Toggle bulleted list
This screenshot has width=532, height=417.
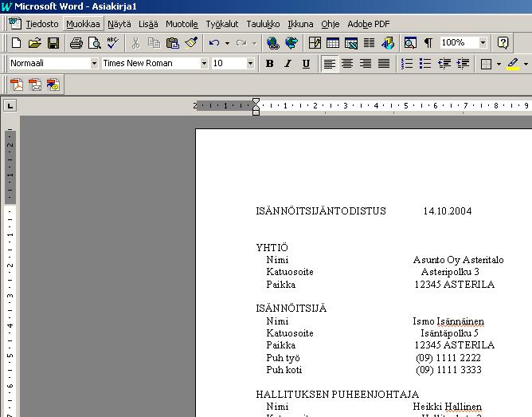click(x=425, y=64)
